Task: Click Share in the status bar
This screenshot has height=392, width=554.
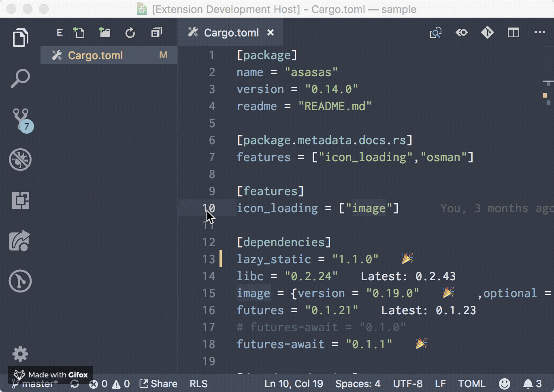Action: point(158,383)
